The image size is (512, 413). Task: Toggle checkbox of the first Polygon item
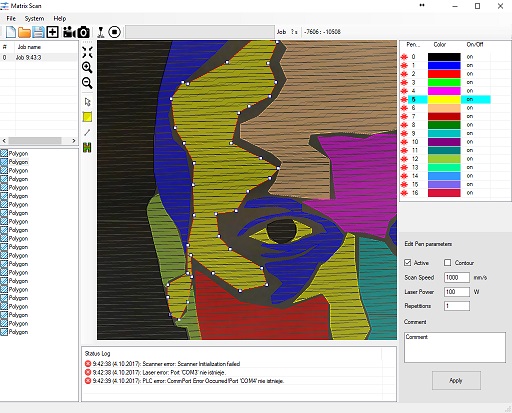pyautogui.click(x=4, y=153)
